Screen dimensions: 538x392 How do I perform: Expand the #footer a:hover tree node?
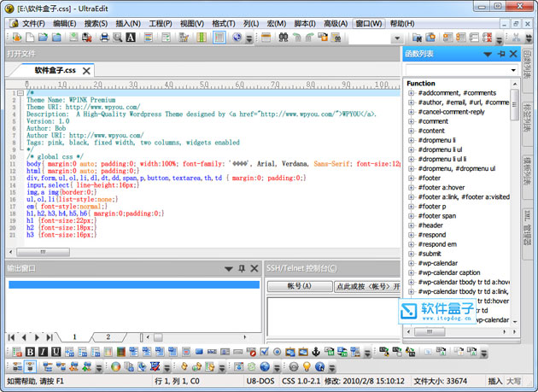411,187
